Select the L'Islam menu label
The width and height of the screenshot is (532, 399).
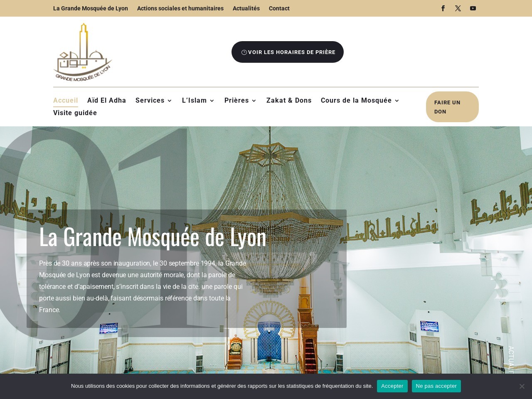(x=194, y=100)
